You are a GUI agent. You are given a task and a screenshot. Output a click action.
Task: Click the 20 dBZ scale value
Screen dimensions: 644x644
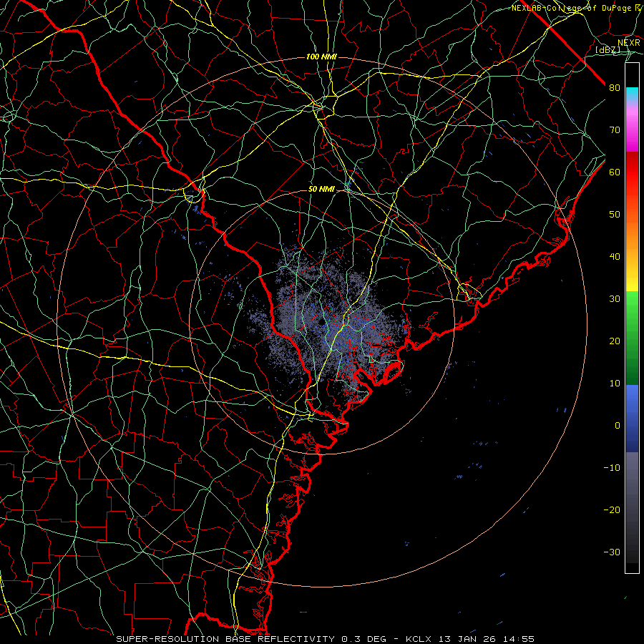click(x=615, y=341)
